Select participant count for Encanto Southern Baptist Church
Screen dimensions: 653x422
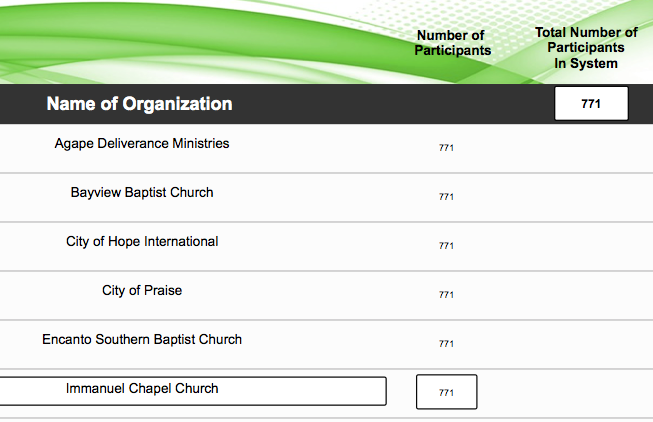point(446,344)
